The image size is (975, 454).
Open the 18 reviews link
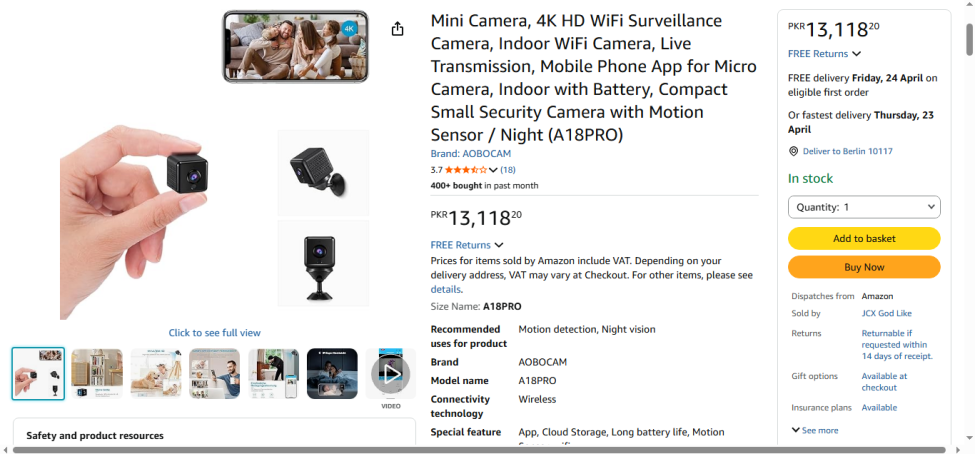508,170
